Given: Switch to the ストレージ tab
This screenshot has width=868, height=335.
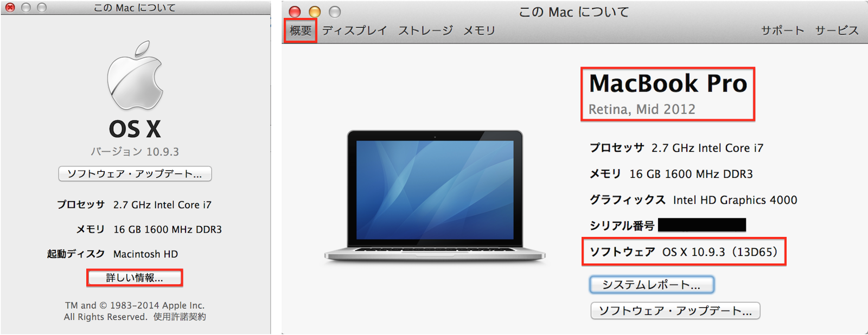Looking at the screenshot, I should click(425, 30).
